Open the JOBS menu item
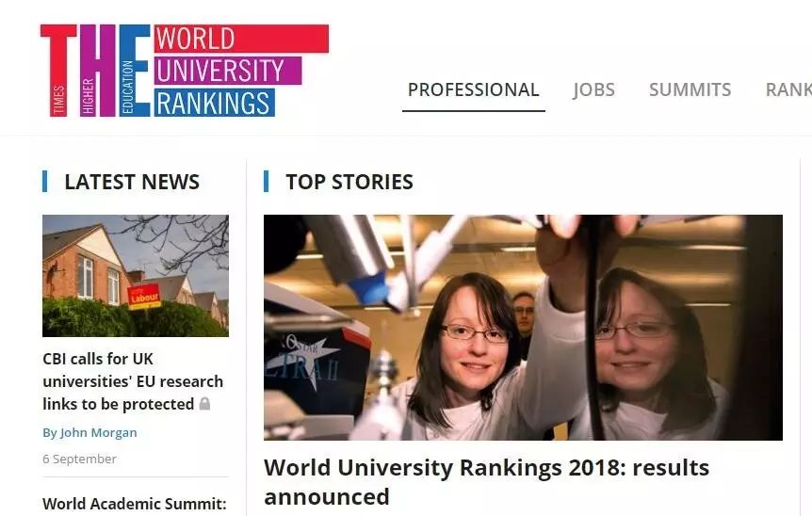 594,89
